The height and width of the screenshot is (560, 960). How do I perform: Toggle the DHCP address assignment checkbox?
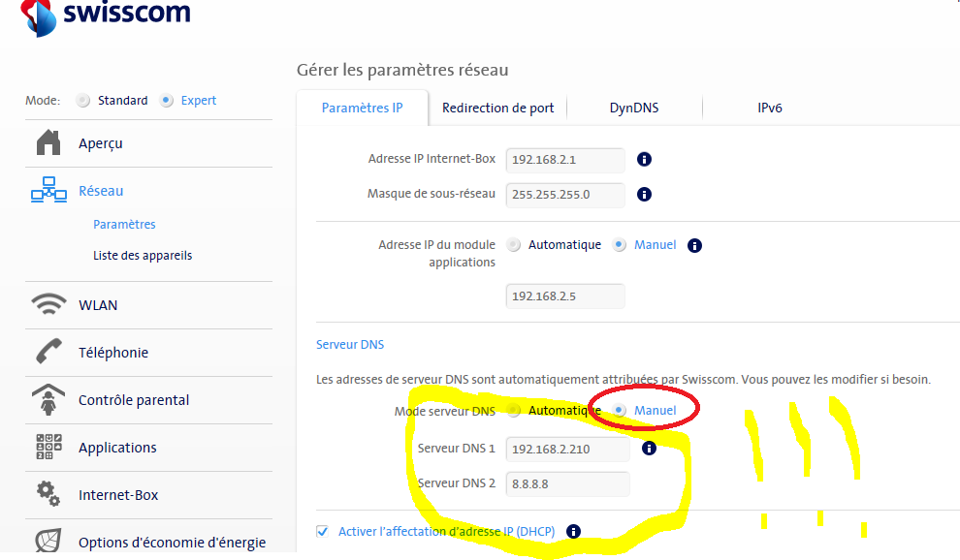tap(323, 531)
